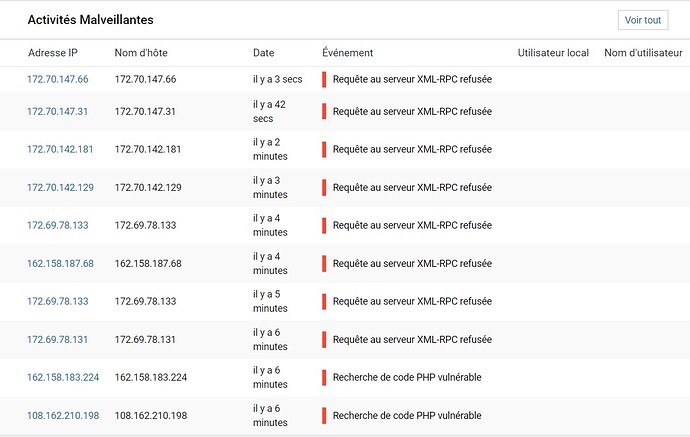Image resolution: width=690 pixels, height=437 pixels.
Task: Click the Nom d'hôte column header
Action: click(142, 53)
